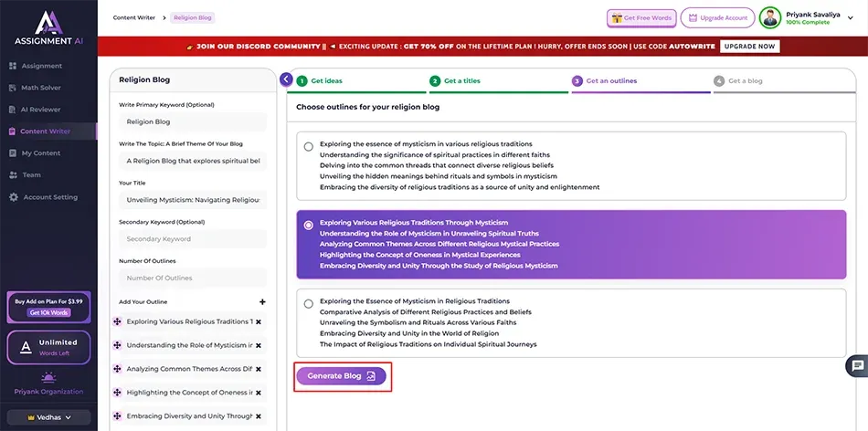Click the plus icon beside Add Your Outline
Image resolution: width=868 pixels, height=431 pixels.
262,302
